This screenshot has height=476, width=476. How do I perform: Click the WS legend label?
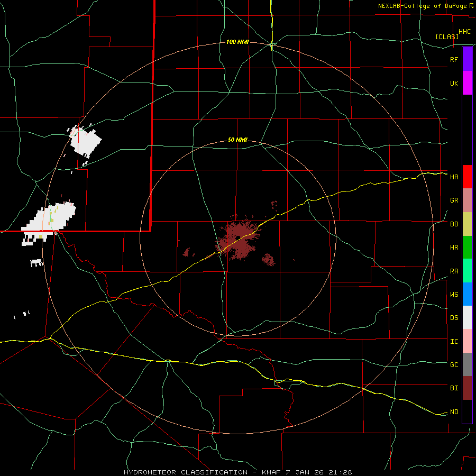pyautogui.click(x=454, y=294)
